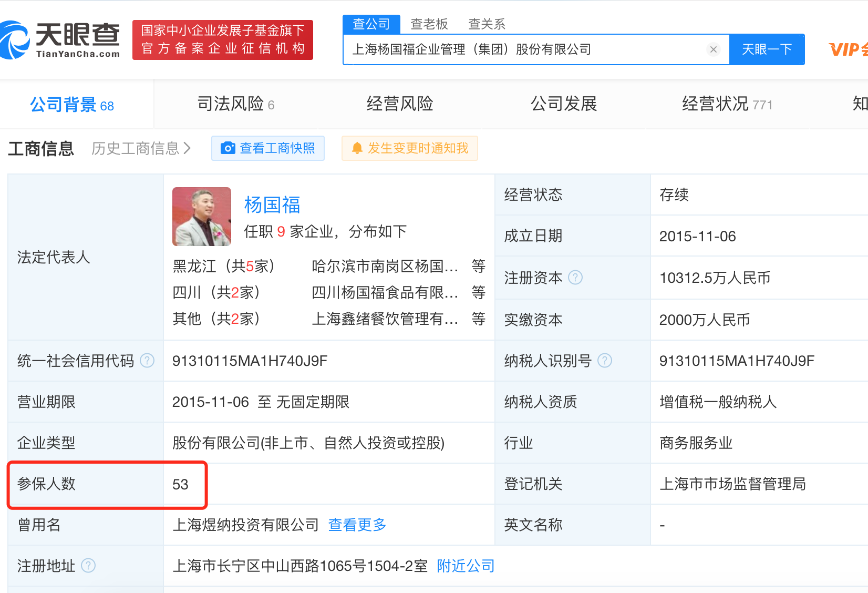
Task: Select the 查老板 search tab
Action: point(429,24)
